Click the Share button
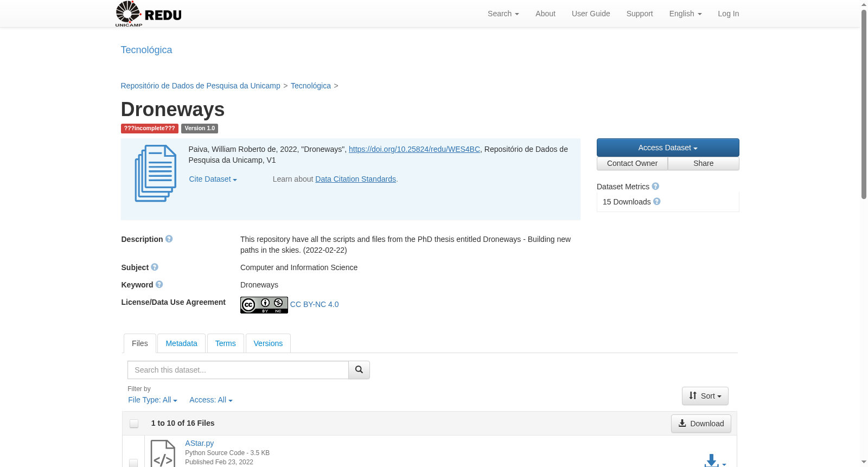Screen dimensions: 868x467 coord(704,163)
